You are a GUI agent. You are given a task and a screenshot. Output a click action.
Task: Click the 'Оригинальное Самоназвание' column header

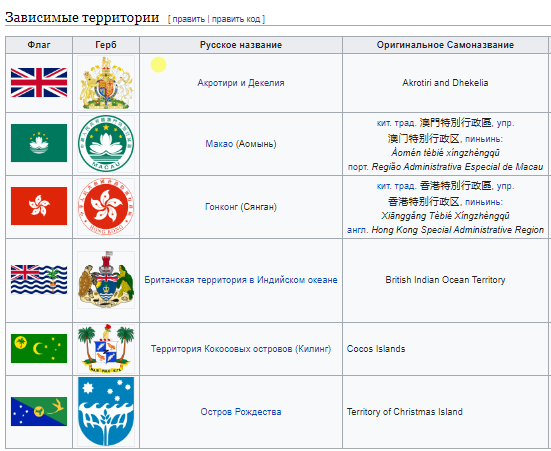[445, 45]
